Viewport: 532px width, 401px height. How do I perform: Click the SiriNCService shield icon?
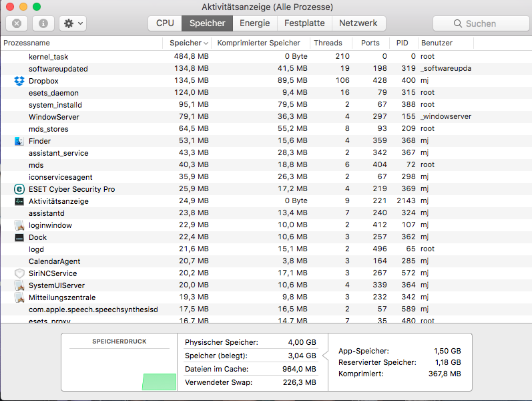click(19, 273)
